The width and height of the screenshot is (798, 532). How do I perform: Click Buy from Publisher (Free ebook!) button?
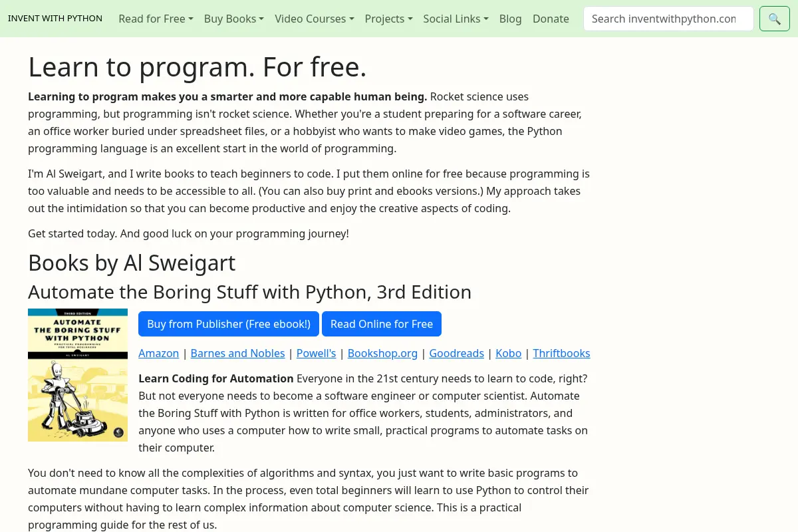[229, 324]
